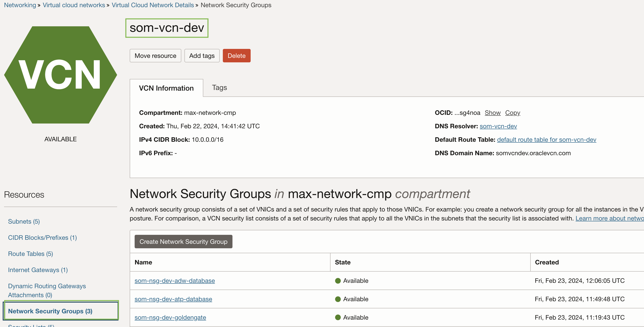644x327 pixels.
Task: Open the som-vcn-dev DNS Resolver
Action: (498, 126)
